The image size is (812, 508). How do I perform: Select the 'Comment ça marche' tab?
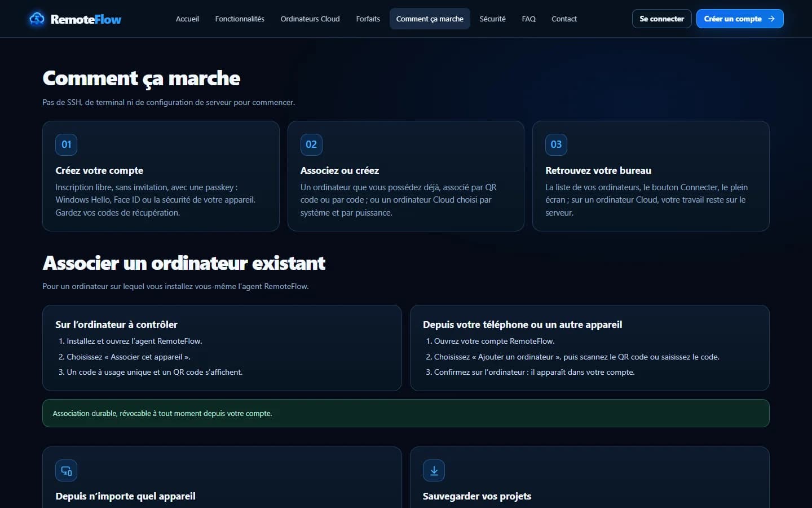click(430, 19)
